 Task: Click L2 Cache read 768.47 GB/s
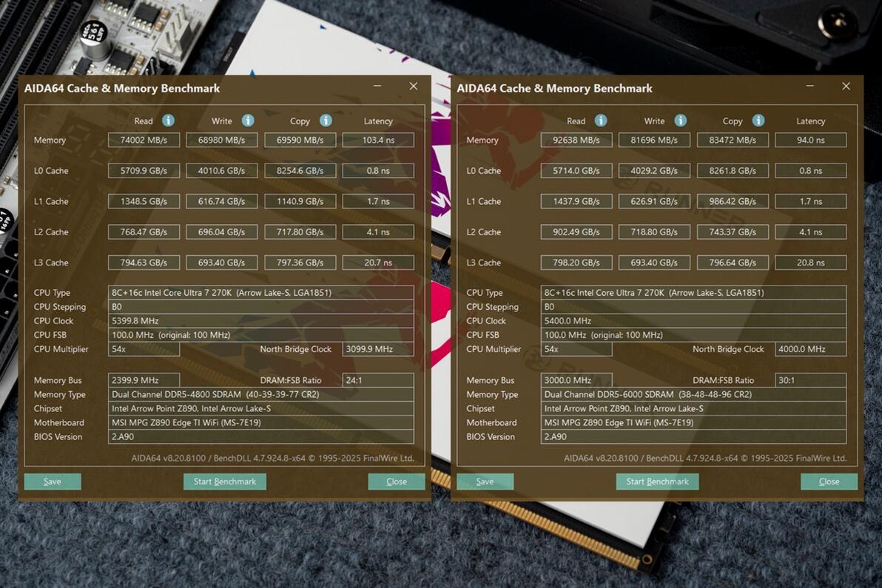(x=144, y=232)
